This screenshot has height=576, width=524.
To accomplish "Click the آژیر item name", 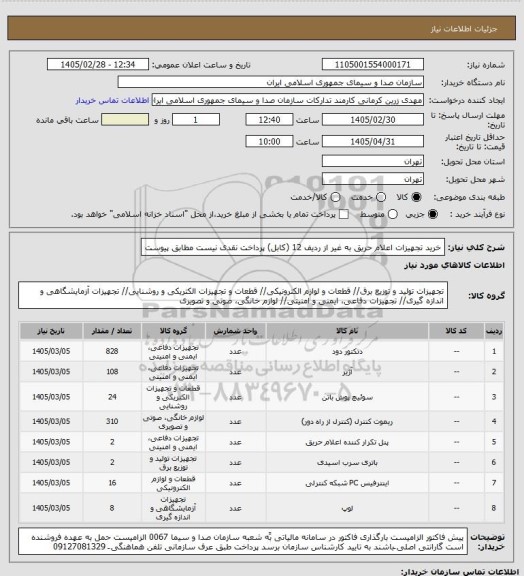I will tap(347, 372).
